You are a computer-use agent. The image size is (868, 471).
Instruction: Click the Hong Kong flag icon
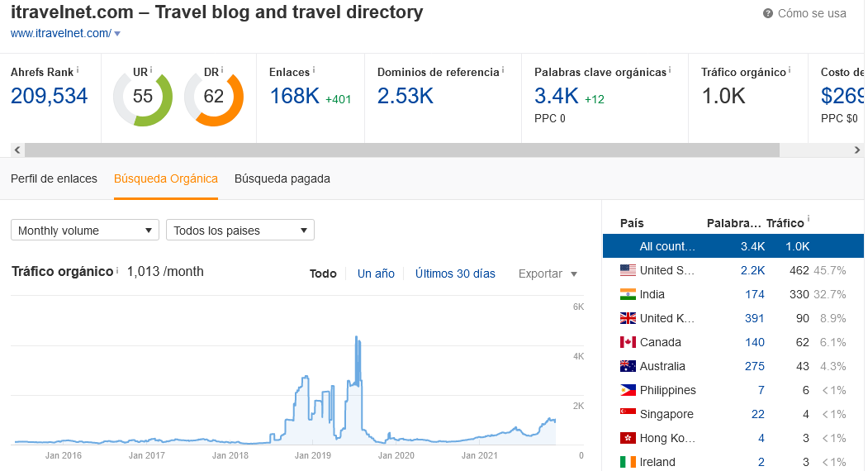(628, 438)
